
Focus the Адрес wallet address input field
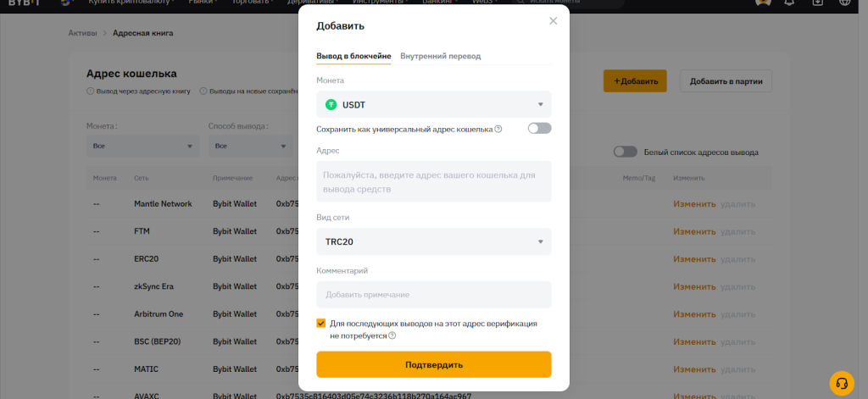(x=433, y=181)
